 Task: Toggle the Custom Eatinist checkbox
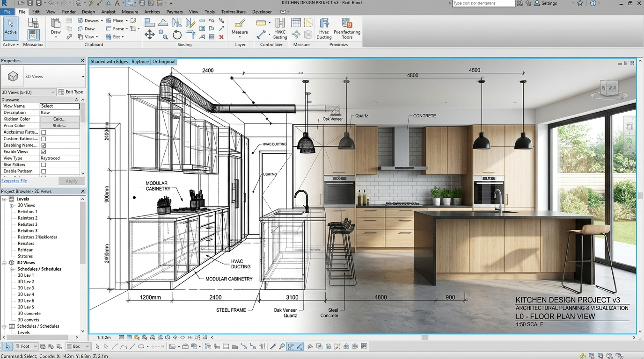tap(44, 139)
